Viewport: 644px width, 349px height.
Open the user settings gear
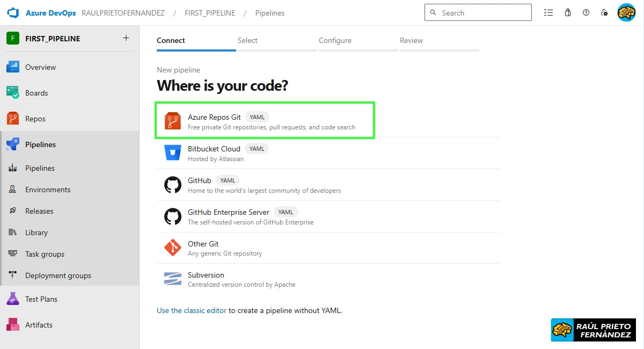(x=605, y=12)
